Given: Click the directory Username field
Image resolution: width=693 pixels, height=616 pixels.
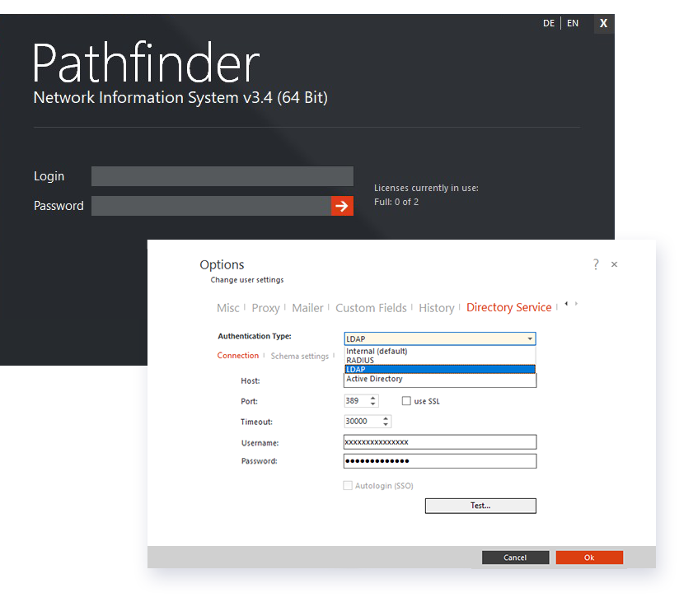Looking at the screenshot, I should pos(440,442).
